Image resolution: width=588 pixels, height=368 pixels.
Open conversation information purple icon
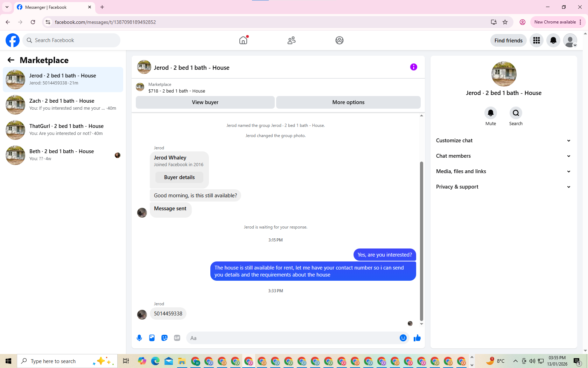click(414, 67)
